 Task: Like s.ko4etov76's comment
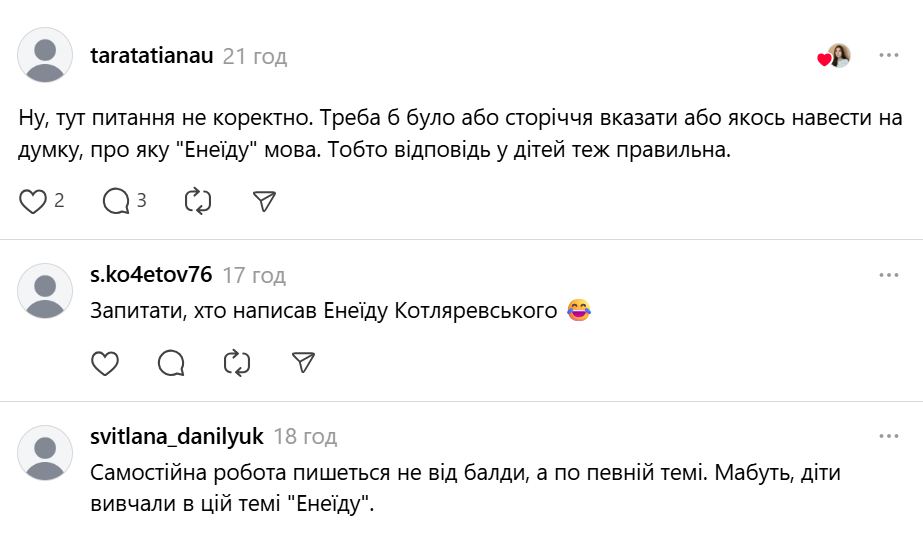pyautogui.click(x=105, y=362)
